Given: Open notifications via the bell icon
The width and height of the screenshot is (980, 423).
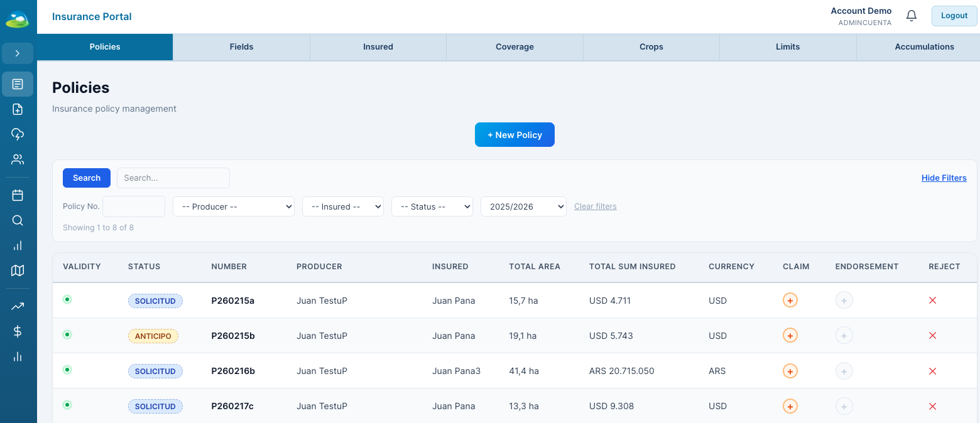Looking at the screenshot, I should tap(912, 16).
